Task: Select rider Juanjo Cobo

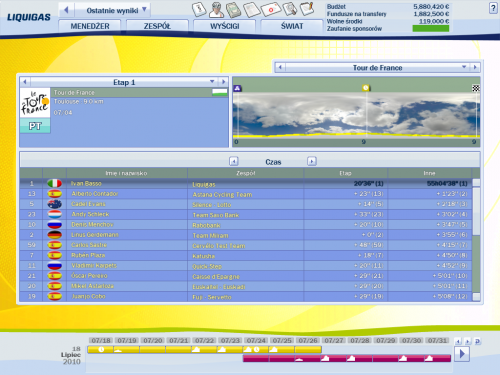Action: pyautogui.click(x=88, y=296)
